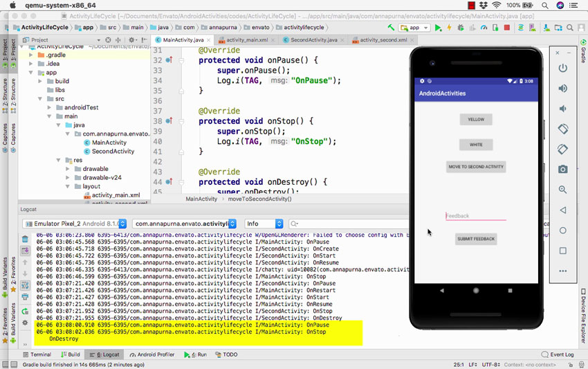This screenshot has width=588, height=369.
Task: Switch to activity_main.xml editor tab
Action: click(x=247, y=39)
